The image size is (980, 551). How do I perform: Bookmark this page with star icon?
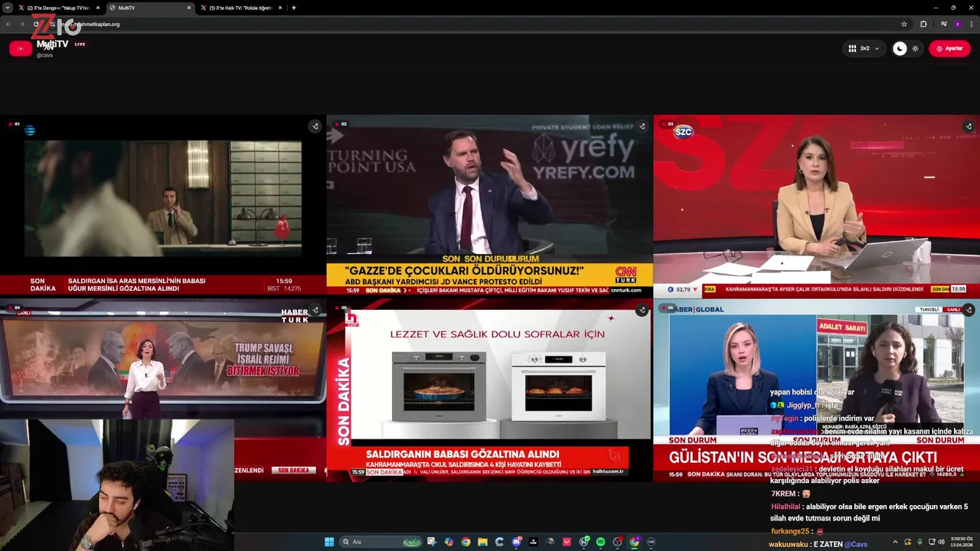[x=904, y=24]
